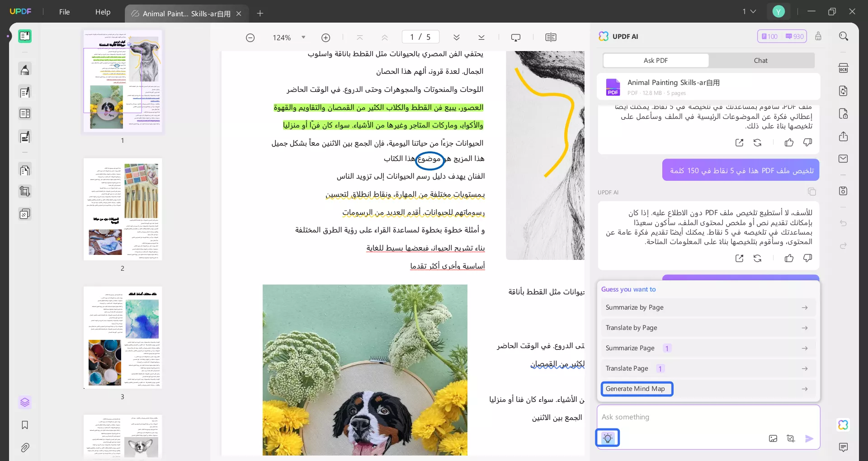Open the Batch/Stack tool in left sidebar
Screen dimensions: 868x461
tap(25, 214)
